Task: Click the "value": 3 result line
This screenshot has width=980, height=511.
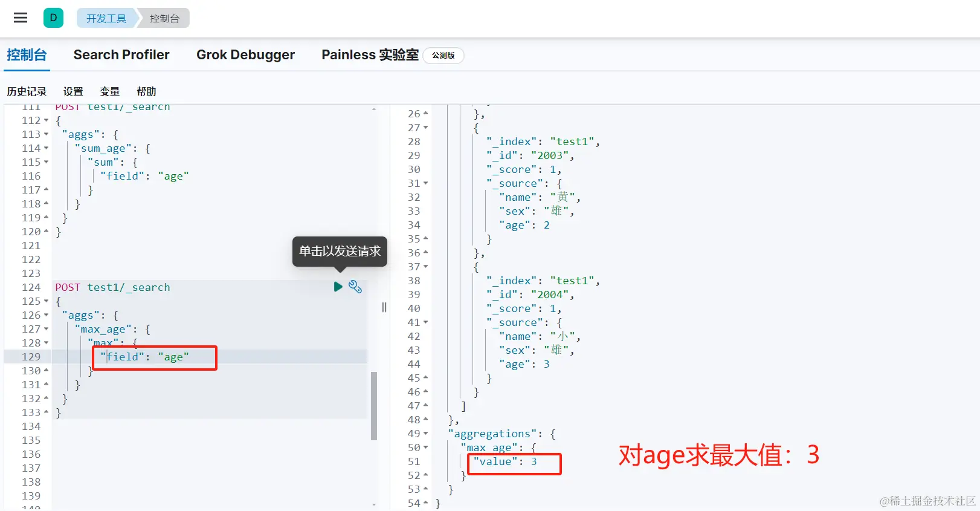Action: [505, 461]
